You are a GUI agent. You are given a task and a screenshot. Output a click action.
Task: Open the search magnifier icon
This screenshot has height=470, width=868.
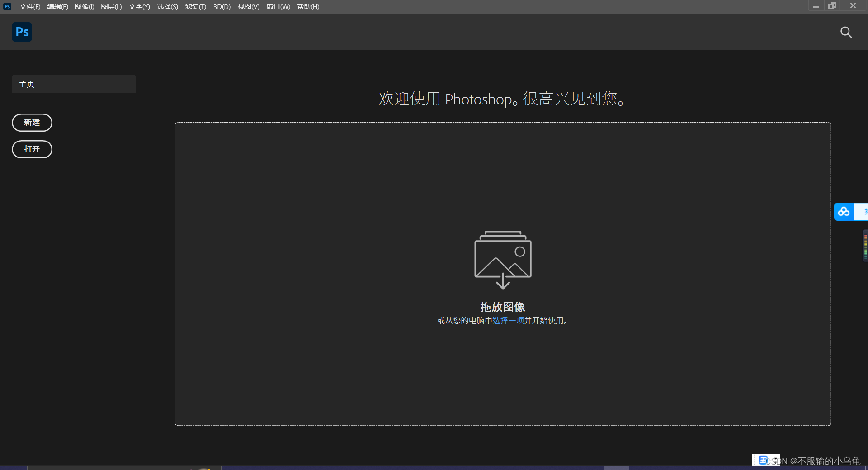point(846,32)
